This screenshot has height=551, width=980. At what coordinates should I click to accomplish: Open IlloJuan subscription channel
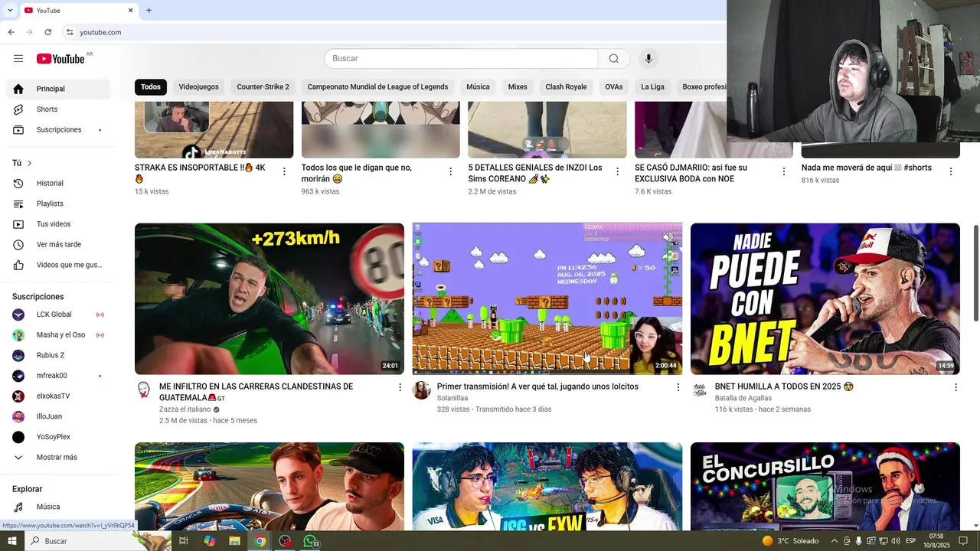(x=58, y=416)
